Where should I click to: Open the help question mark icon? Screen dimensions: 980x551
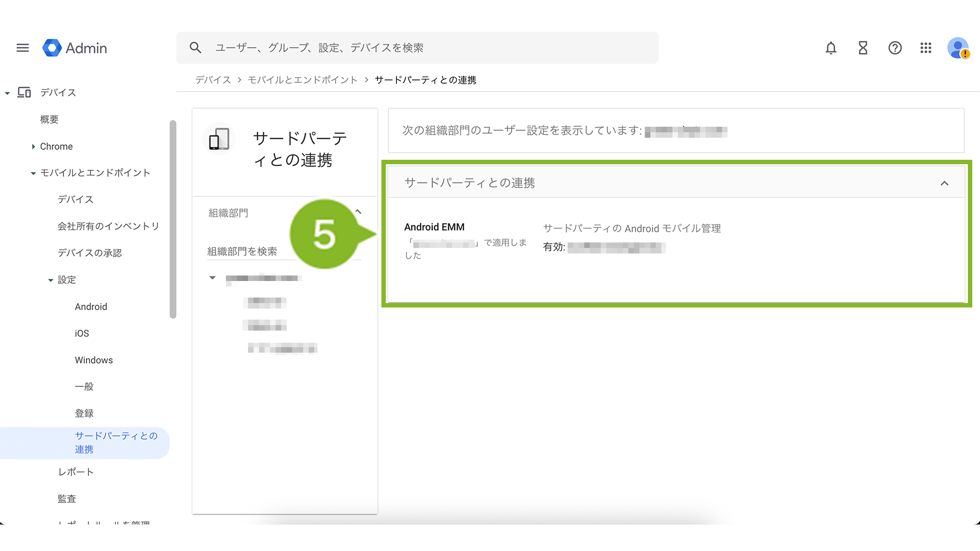click(895, 48)
